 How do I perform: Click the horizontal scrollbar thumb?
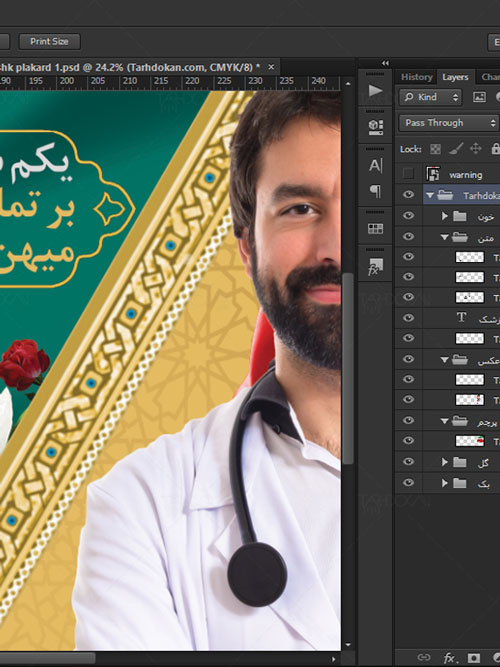coord(47,658)
